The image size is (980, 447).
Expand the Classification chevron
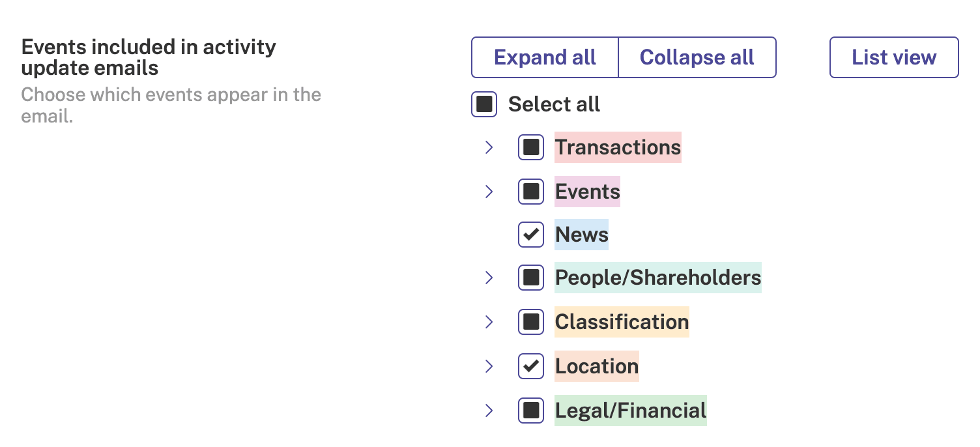pyautogui.click(x=489, y=322)
